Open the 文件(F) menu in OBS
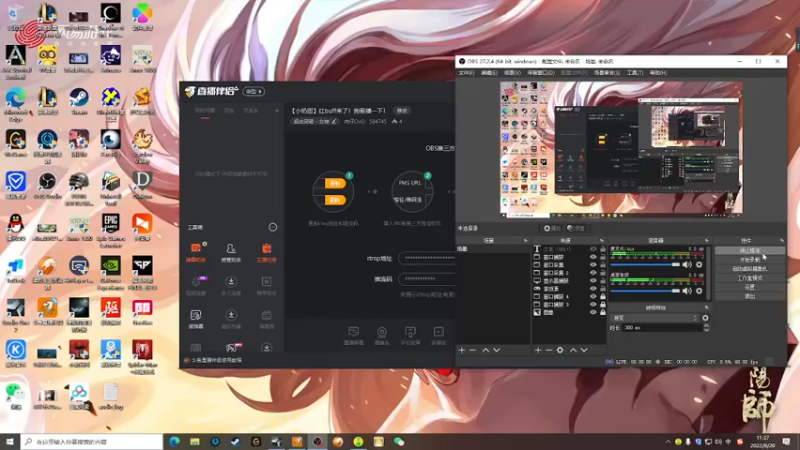The image size is (800, 450). coord(466,73)
